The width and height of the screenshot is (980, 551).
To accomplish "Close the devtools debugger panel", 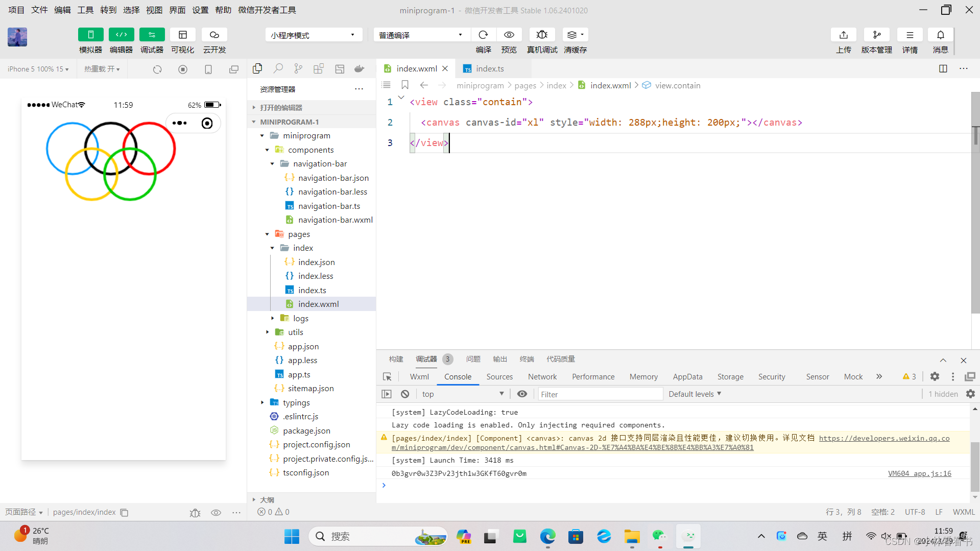I will pos(963,360).
